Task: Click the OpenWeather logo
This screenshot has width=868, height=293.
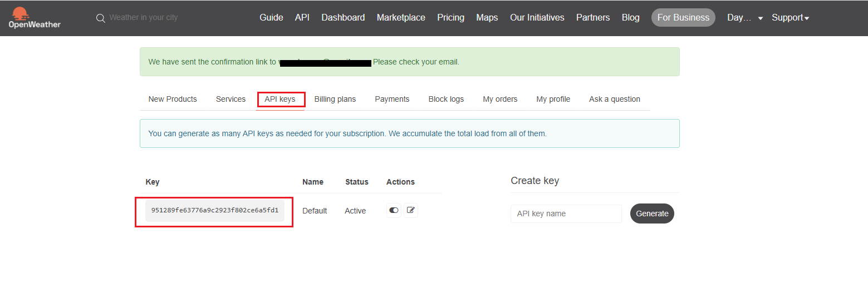Action: point(35,18)
